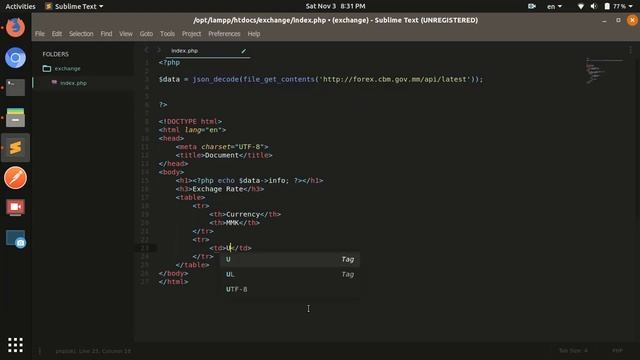Open the volume speaker indicator
640x360 pixels.
point(593,6)
